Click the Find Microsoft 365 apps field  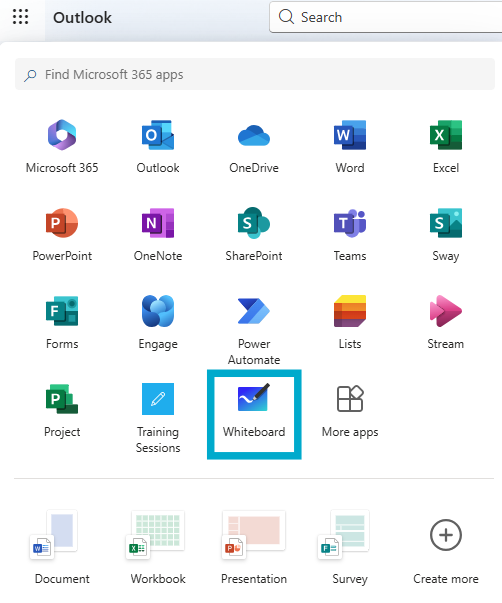[255, 74]
